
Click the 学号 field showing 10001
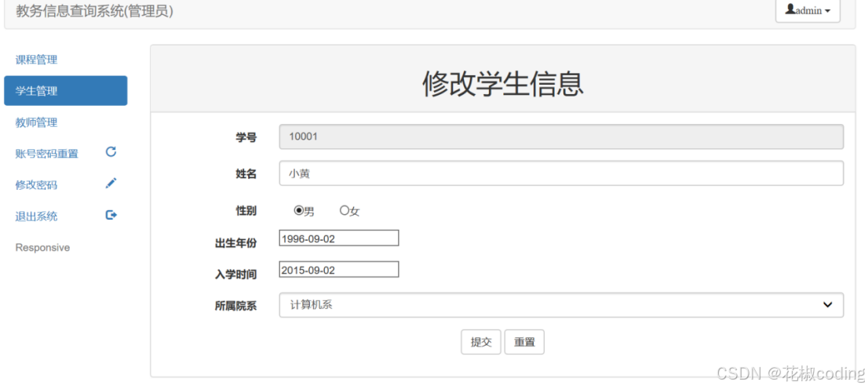[561, 136]
